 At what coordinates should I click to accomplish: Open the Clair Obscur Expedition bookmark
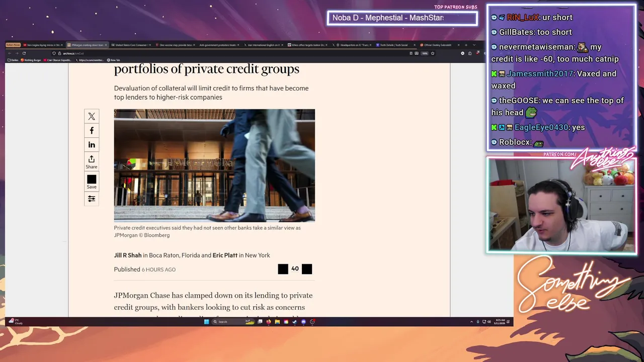(58, 60)
